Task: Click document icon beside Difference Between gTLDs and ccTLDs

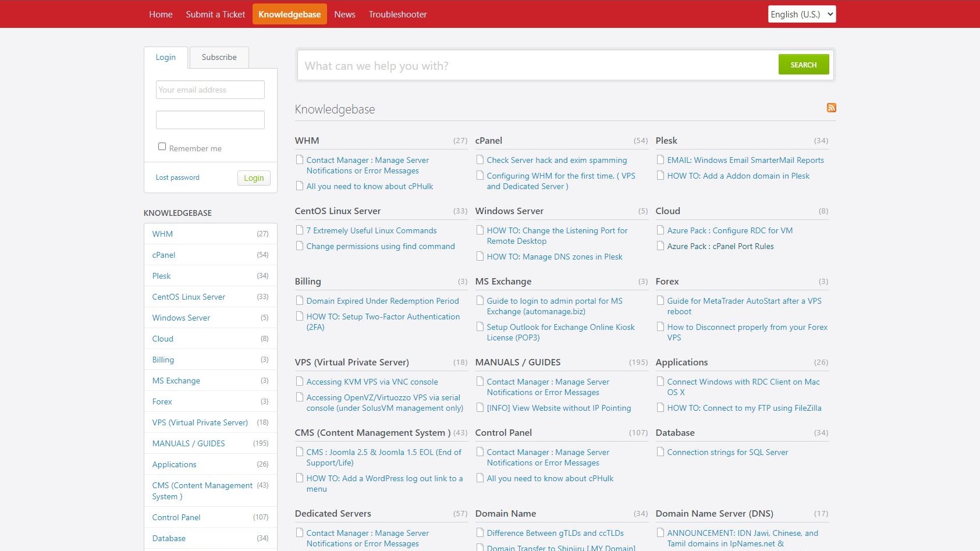Action: coord(480,533)
